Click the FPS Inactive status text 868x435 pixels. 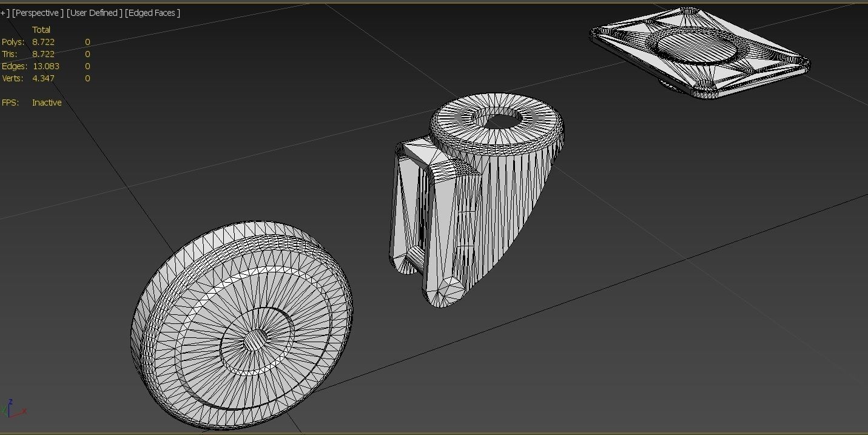tap(47, 103)
